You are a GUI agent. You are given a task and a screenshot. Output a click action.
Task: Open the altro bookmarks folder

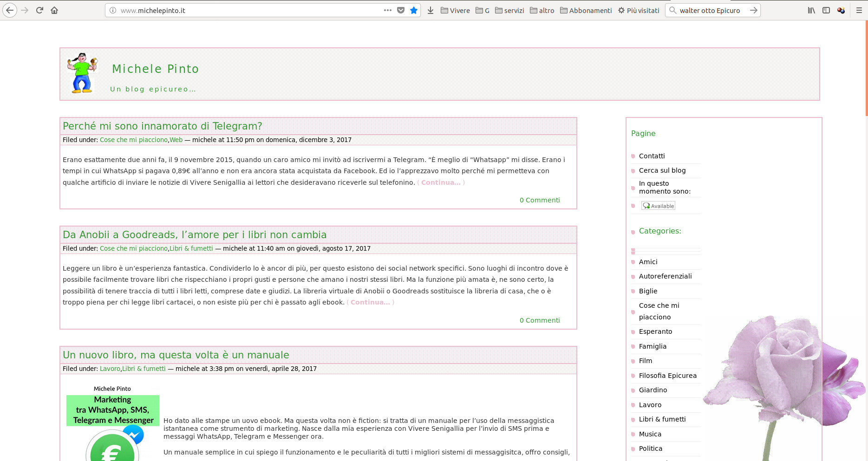point(542,10)
